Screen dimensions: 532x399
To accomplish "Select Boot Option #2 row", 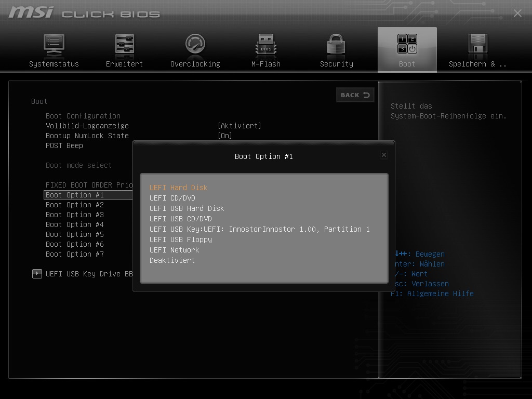I will pyautogui.click(x=75, y=205).
